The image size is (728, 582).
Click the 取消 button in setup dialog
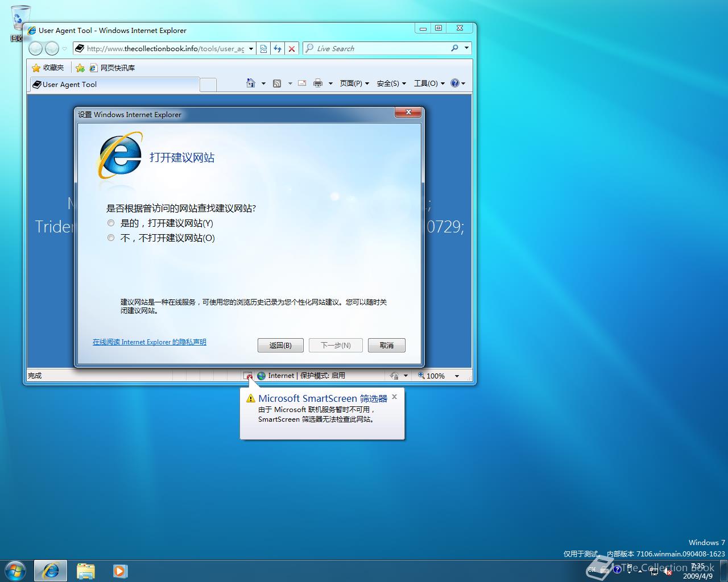tap(387, 345)
